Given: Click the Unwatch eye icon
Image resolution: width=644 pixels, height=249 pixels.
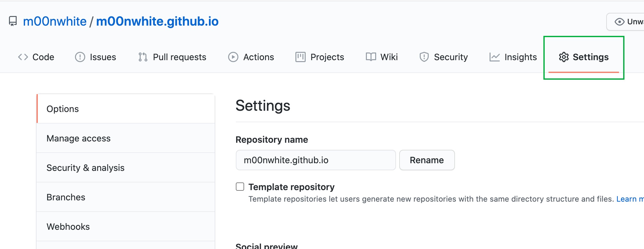Looking at the screenshot, I should pyautogui.click(x=620, y=22).
